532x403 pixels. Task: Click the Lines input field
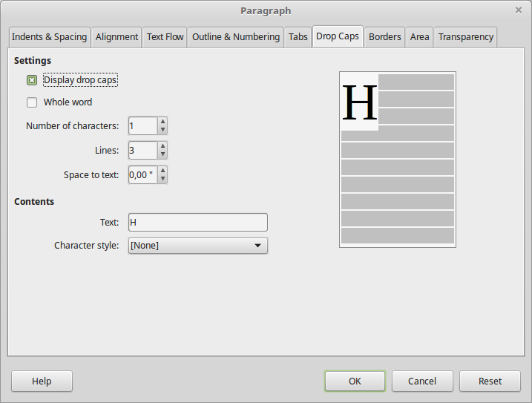(143, 151)
